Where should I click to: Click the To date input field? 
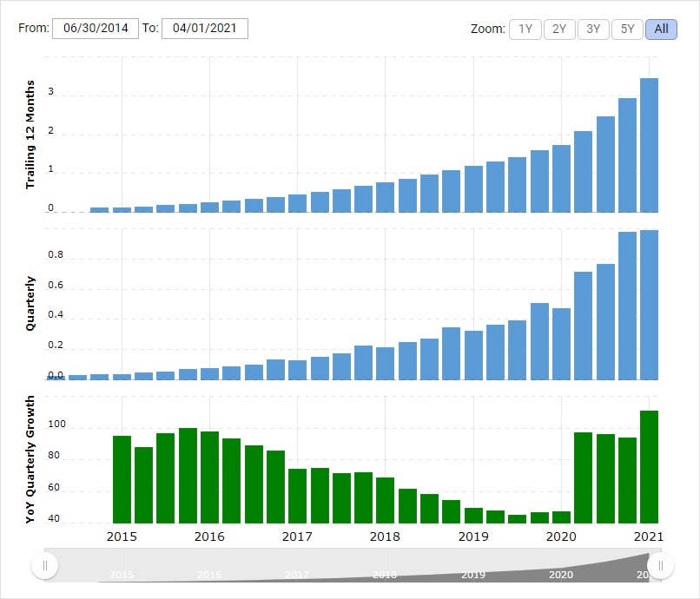205,29
